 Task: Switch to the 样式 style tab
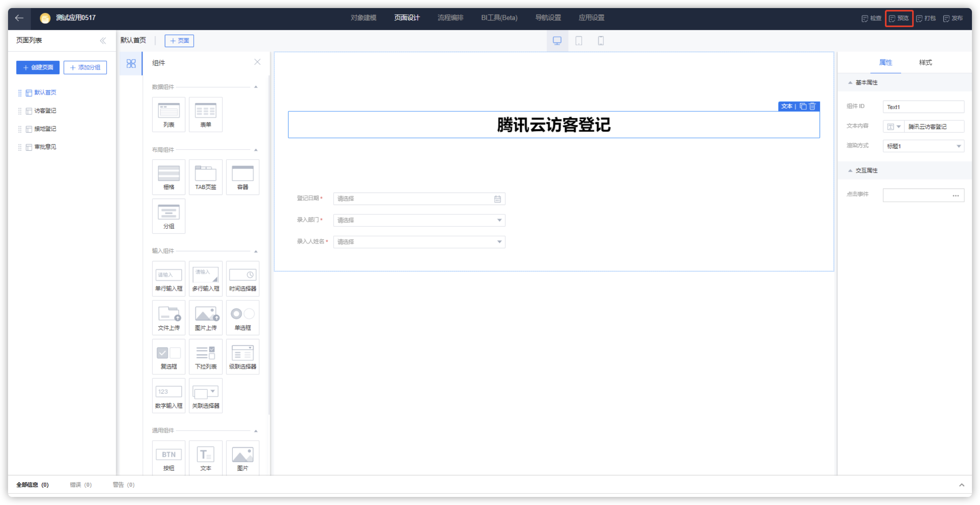pyautogui.click(x=925, y=62)
